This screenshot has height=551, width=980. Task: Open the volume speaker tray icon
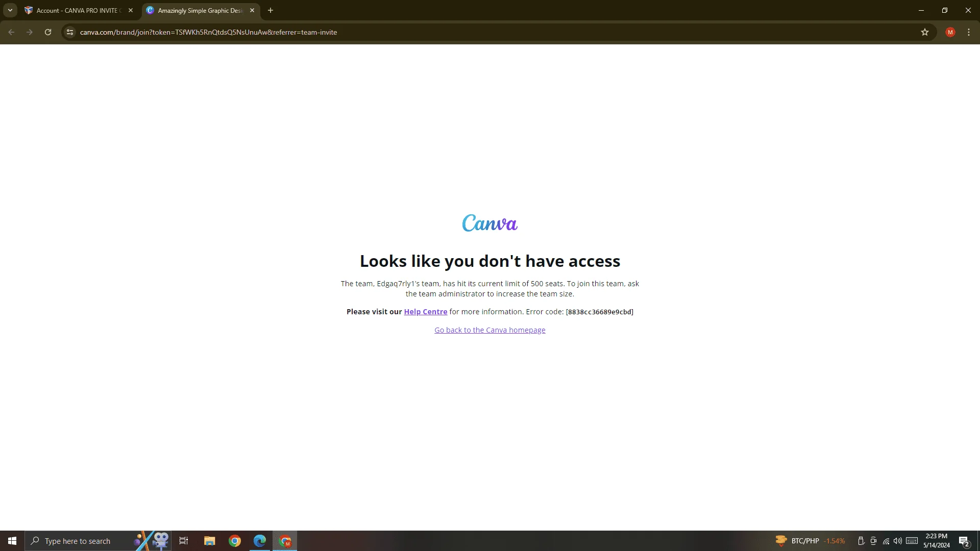898,541
